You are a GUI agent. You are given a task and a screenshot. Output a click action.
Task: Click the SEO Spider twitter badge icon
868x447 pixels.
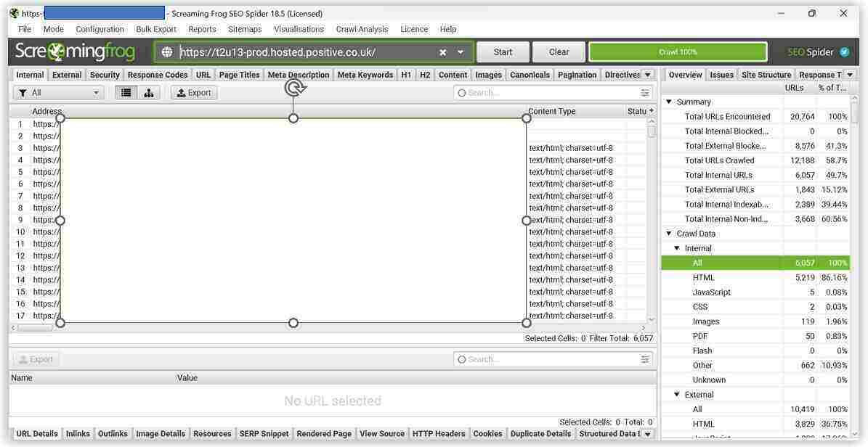(844, 52)
